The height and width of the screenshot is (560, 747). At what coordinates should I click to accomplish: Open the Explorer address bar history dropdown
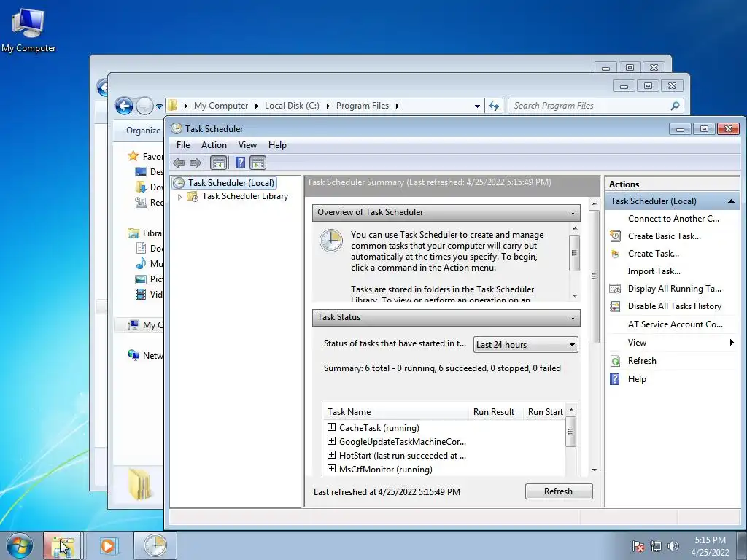click(477, 106)
